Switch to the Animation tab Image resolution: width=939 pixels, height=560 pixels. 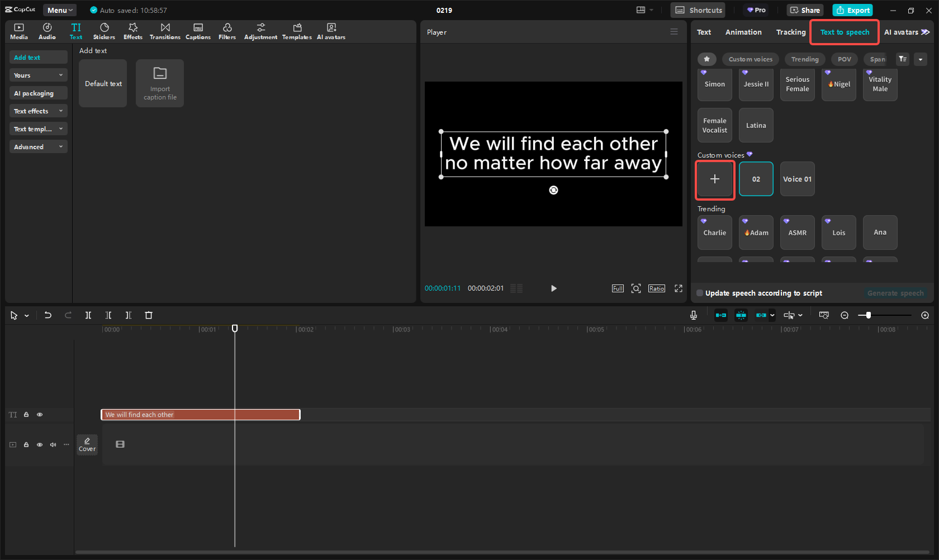743,32
